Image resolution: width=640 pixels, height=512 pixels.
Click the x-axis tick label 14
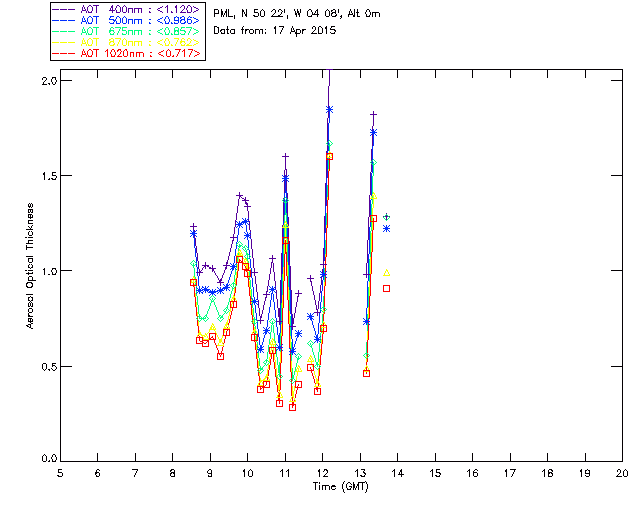coord(398,473)
